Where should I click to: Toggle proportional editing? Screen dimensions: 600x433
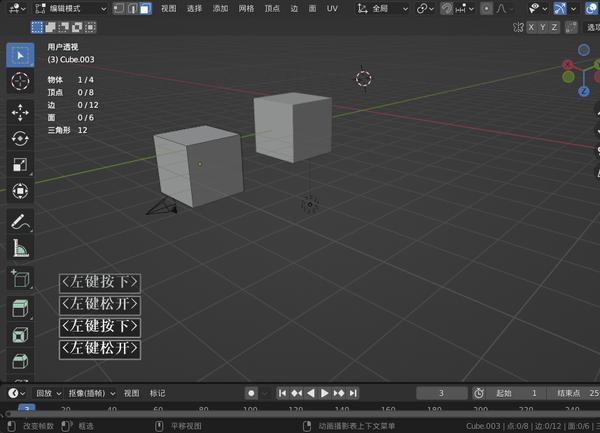coord(486,8)
